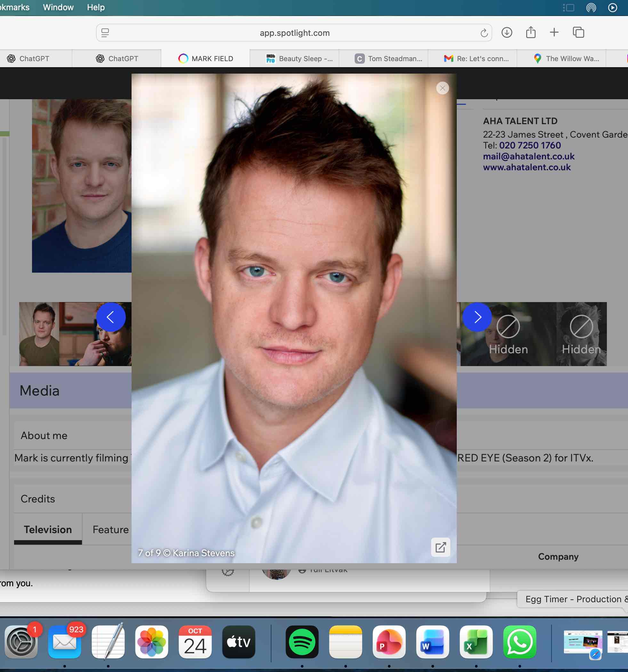Show the tab overview icon
The height and width of the screenshot is (672, 628).
[578, 32]
